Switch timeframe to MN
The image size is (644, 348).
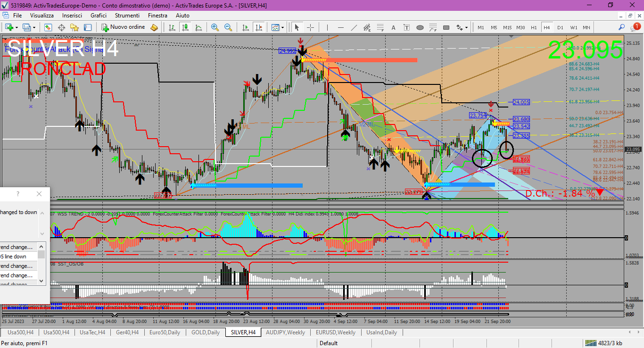click(x=586, y=27)
